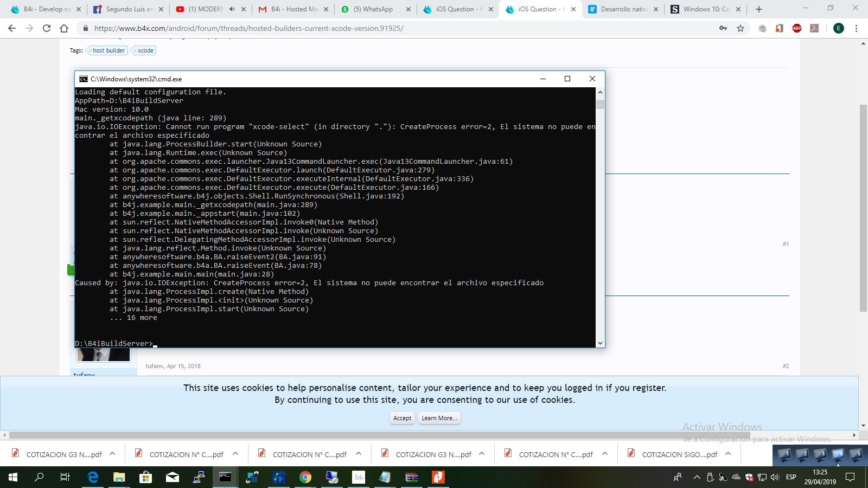868x488 pixels.
Task: Open File Explorer from the taskbar
Action: pyautogui.click(x=119, y=477)
